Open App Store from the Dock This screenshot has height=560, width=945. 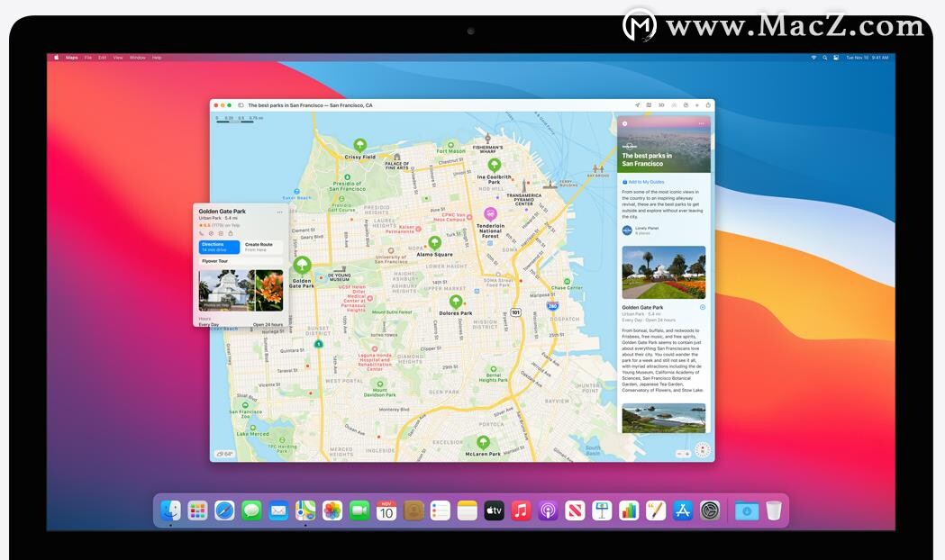click(683, 510)
